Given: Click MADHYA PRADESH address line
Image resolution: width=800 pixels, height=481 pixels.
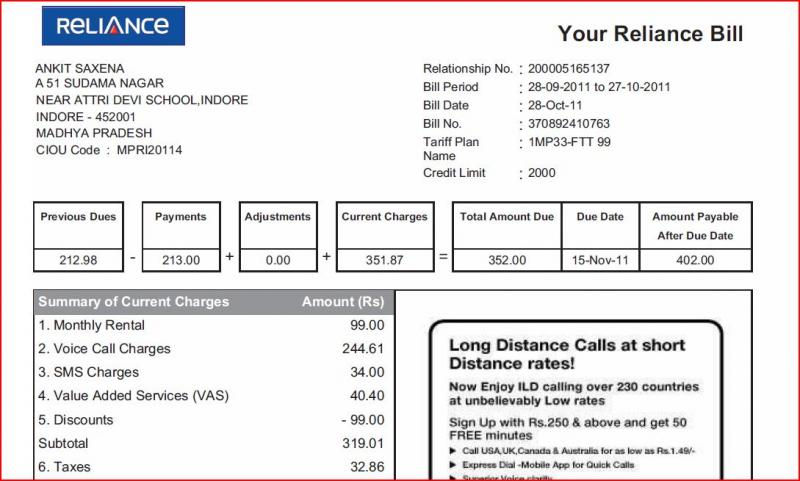Looking at the screenshot, I should click(x=94, y=133).
